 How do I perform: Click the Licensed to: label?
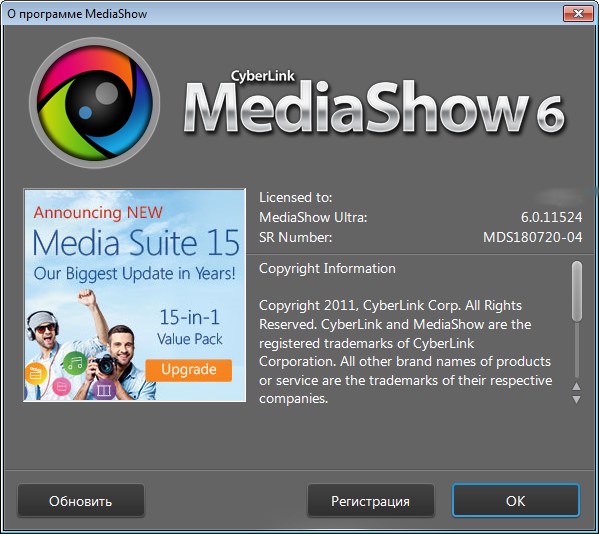[x=296, y=197]
